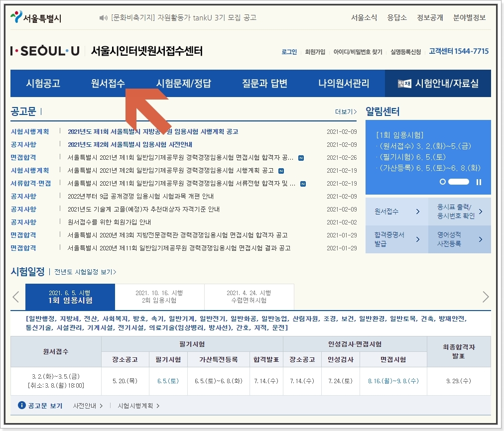The image size is (504, 431).
Task: Click the 서울시인터넷원서접수센터 title
Action: point(146,51)
